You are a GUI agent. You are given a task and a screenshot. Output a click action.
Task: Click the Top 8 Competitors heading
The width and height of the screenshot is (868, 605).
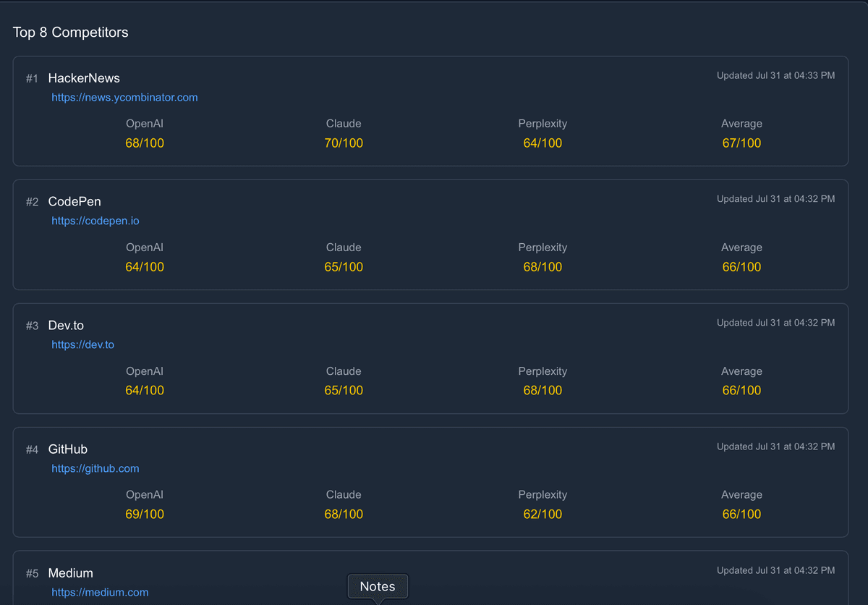(x=70, y=32)
